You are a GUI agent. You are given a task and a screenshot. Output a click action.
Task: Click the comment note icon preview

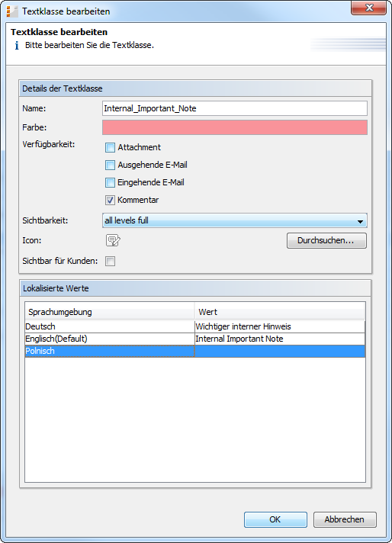113,240
